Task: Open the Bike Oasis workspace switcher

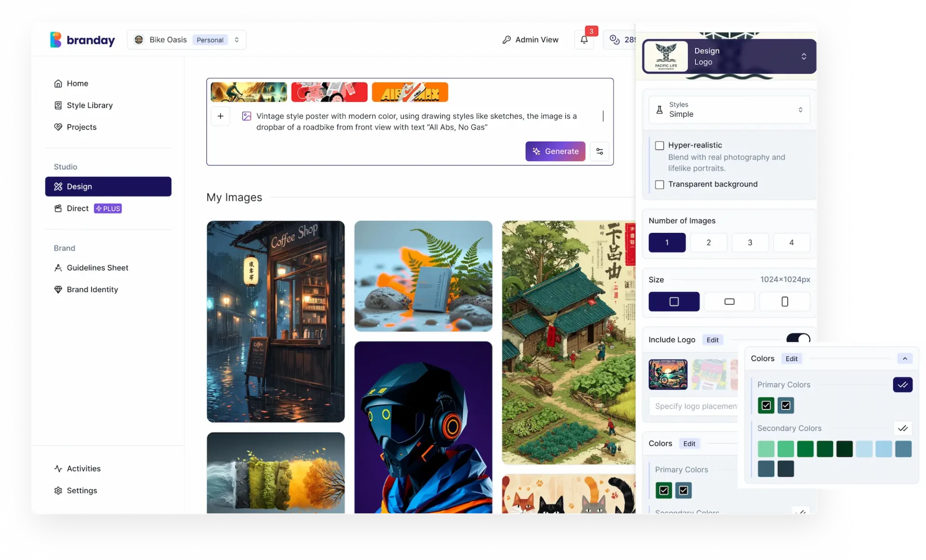Action: pos(187,40)
